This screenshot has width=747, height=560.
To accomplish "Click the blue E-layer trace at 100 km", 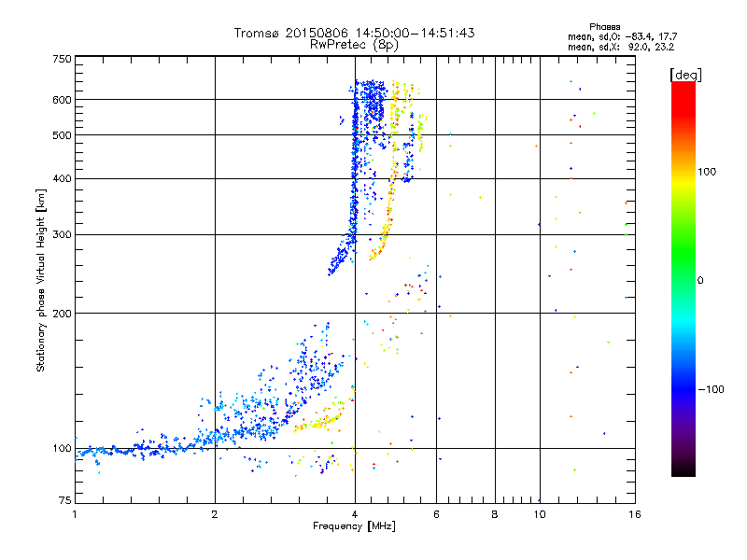I will [134, 449].
